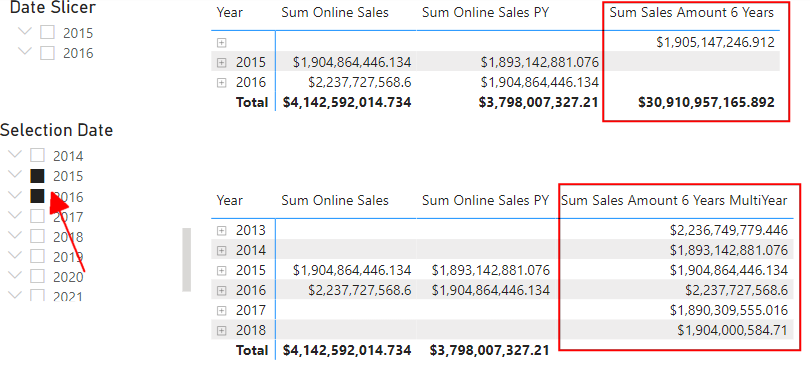Viewport: 810px width, 365px height.
Task: Select the Selection Date title
Action: (x=56, y=130)
